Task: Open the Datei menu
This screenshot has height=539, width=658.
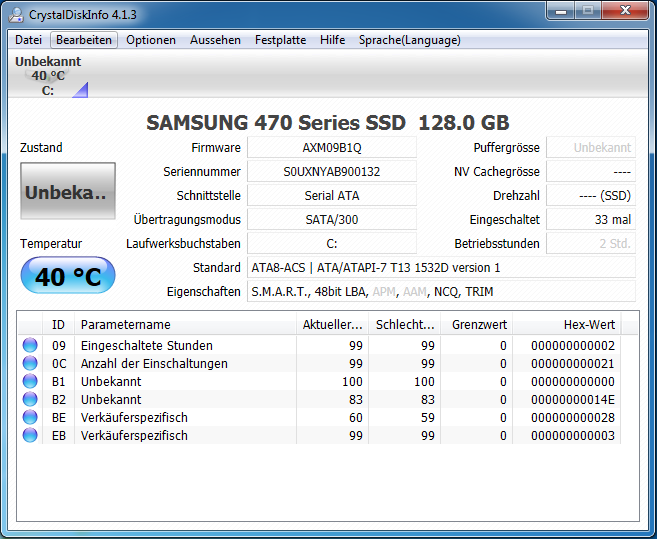Action: [29, 40]
